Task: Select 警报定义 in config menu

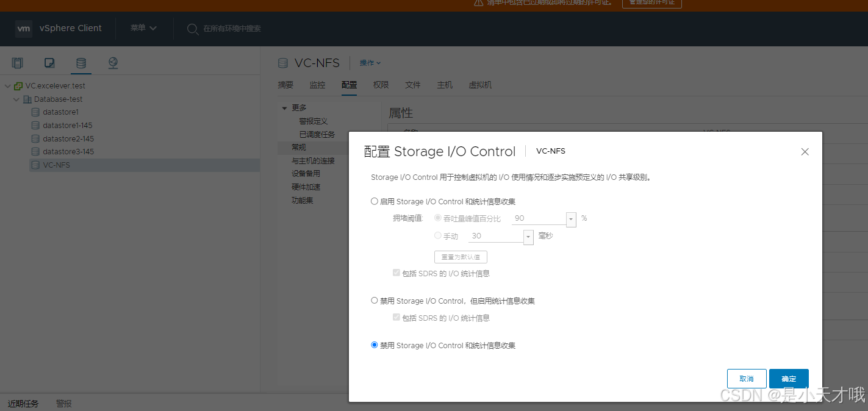Action: click(314, 121)
